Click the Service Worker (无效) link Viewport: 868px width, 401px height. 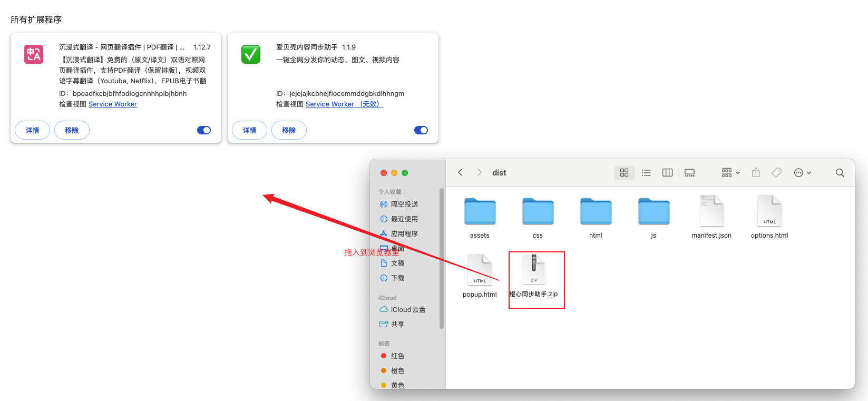pyautogui.click(x=344, y=104)
